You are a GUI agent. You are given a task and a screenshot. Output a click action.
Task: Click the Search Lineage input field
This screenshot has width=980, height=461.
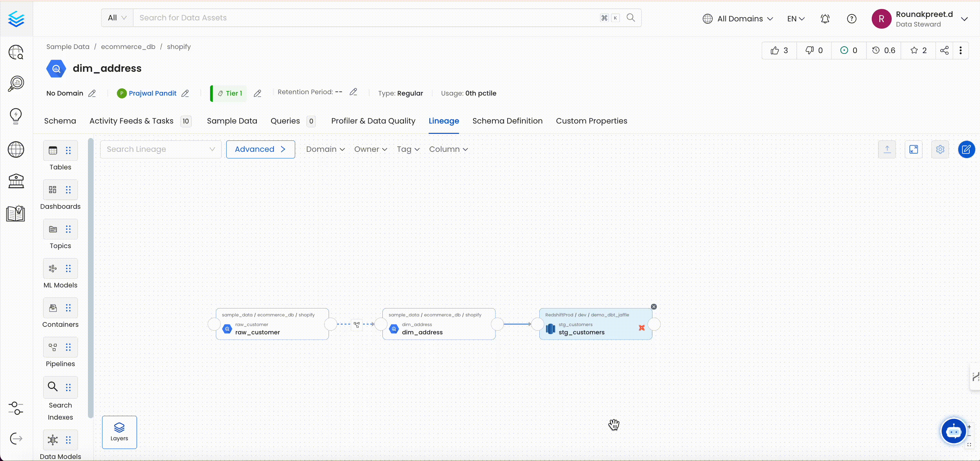point(156,149)
